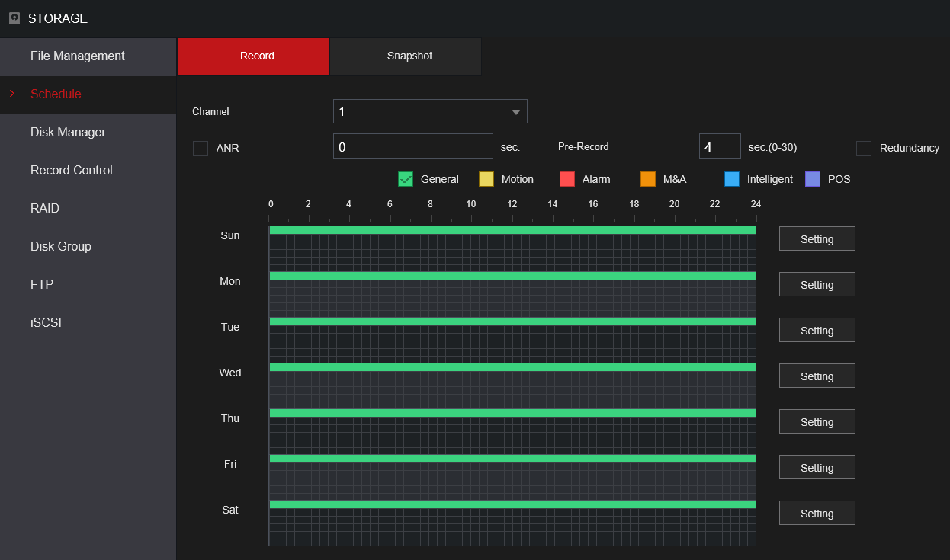
Task: Open the Channel dropdown
Action: point(430,111)
